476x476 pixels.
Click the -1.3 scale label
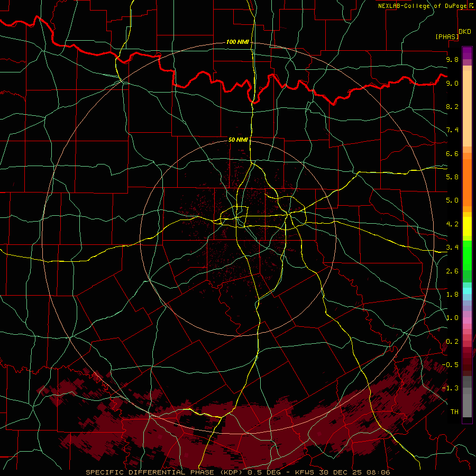(x=450, y=388)
